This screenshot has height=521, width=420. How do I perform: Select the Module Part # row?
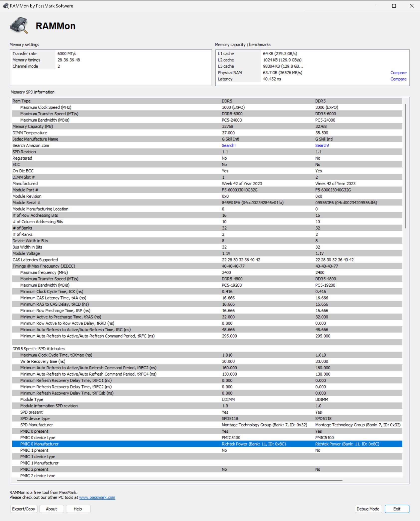click(x=207, y=190)
